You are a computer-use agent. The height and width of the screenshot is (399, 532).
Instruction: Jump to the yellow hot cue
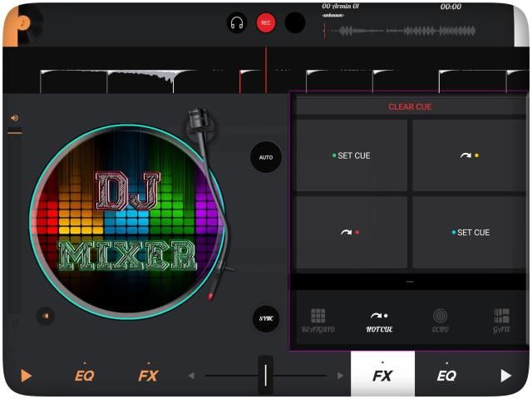(469, 155)
